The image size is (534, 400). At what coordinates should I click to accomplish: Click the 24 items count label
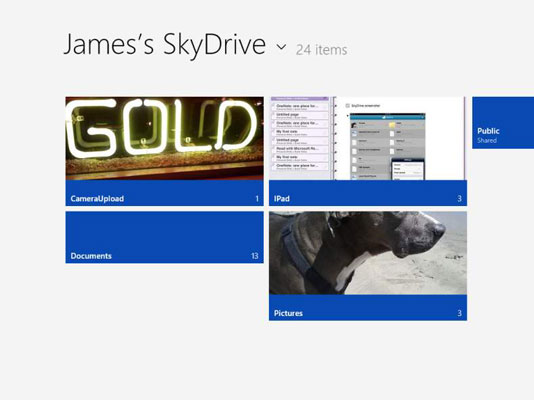321,50
